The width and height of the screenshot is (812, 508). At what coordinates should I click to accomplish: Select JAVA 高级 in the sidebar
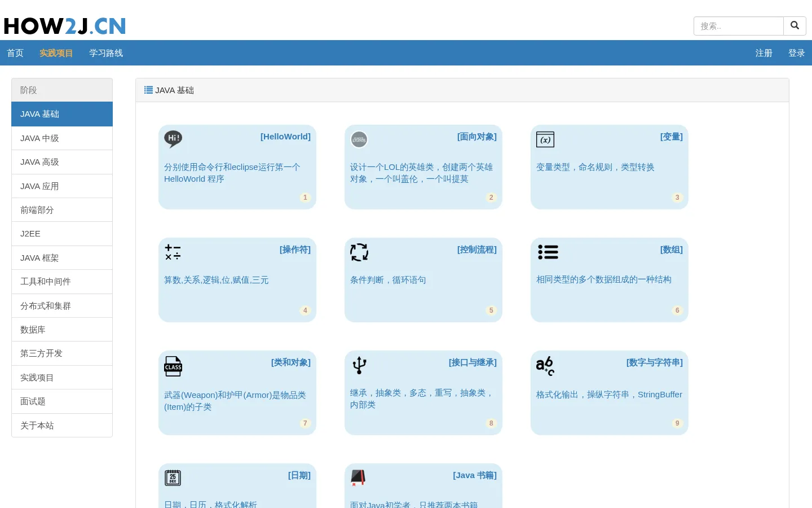coord(62,162)
